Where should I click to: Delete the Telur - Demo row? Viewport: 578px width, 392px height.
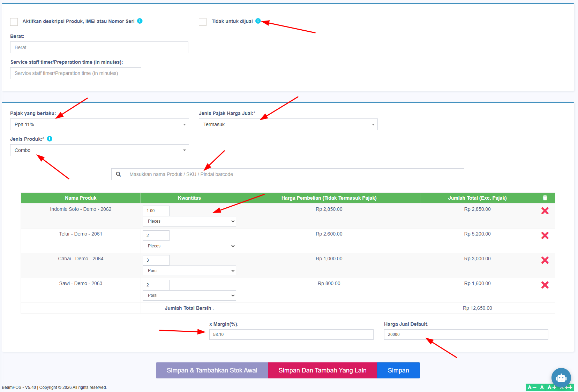click(545, 236)
